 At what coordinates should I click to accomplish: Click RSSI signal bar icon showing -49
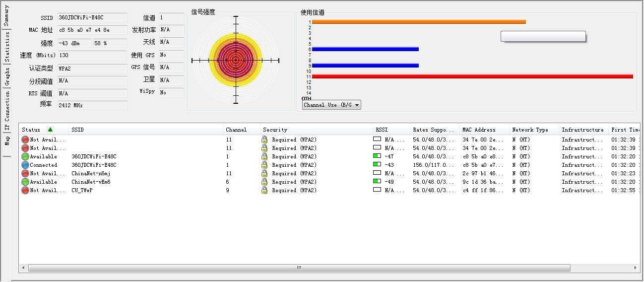377,182
